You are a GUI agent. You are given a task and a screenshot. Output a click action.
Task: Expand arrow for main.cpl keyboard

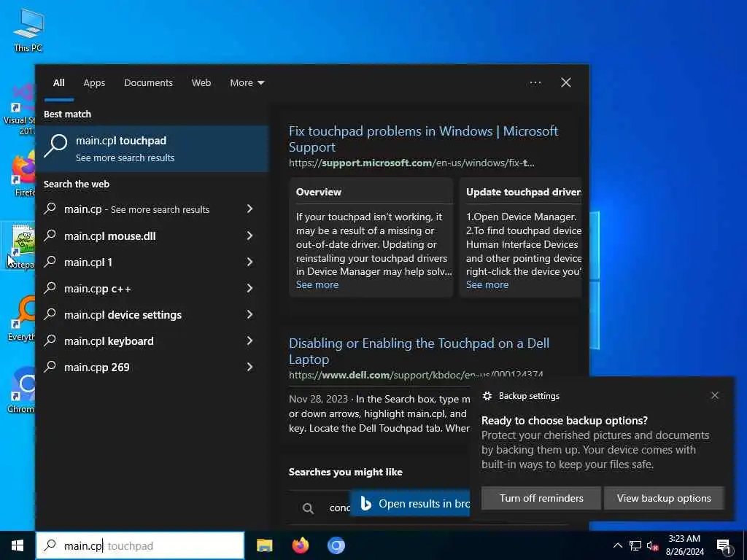[249, 340]
